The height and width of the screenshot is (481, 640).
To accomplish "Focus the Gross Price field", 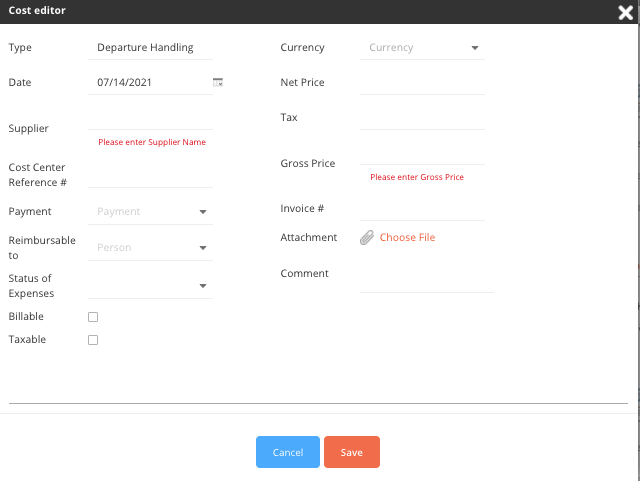I will pos(422,154).
